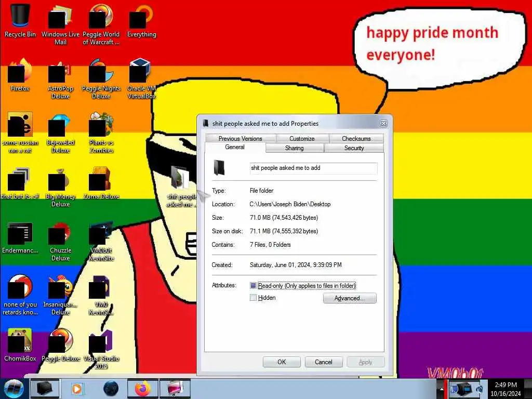Select the General tab
Screen dimensions: 532x399
click(x=235, y=147)
